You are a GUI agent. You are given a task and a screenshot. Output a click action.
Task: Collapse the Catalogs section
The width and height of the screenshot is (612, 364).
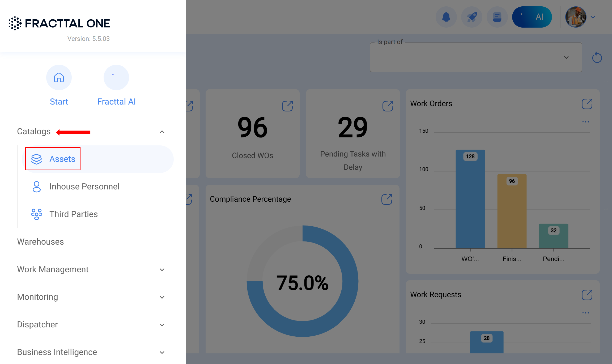tap(162, 132)
